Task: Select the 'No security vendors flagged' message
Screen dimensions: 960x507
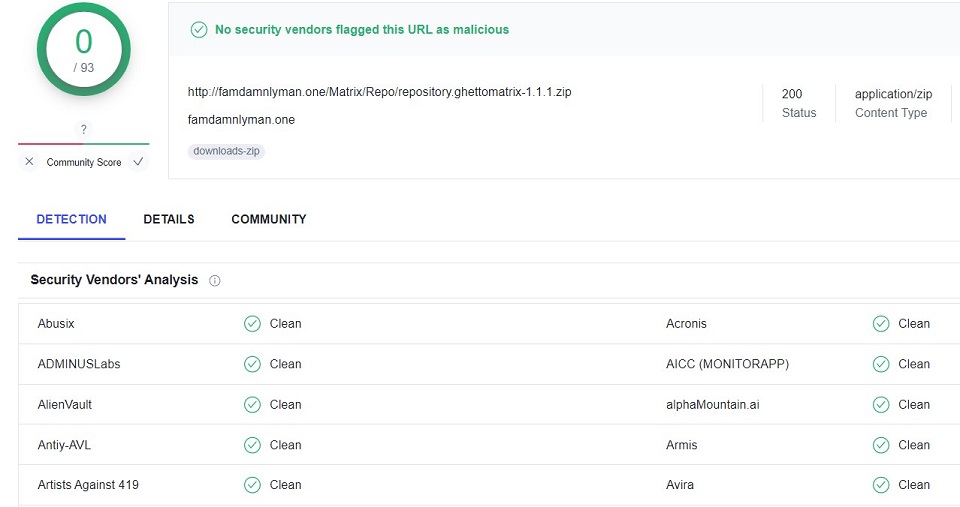Action: (362, 29)
